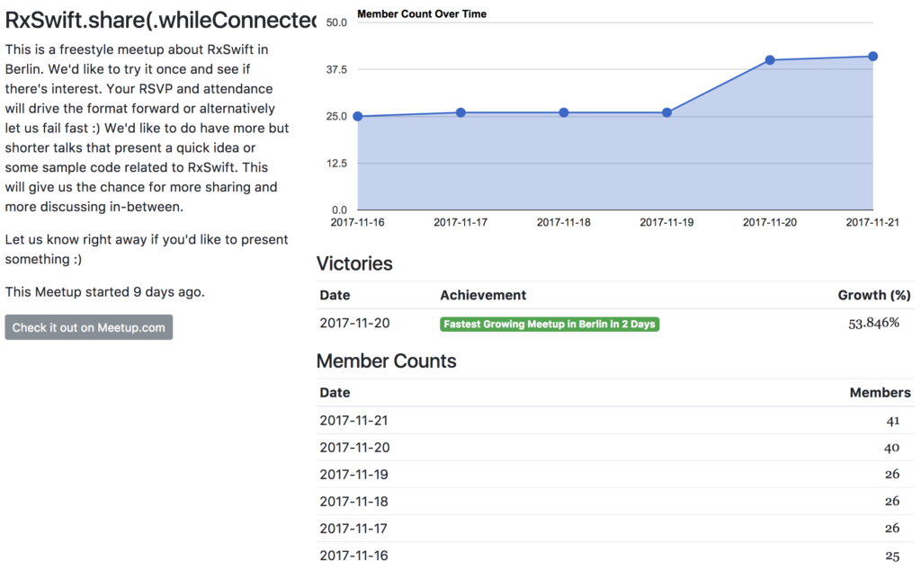Click the Growth (%) column header

(874, 295)
